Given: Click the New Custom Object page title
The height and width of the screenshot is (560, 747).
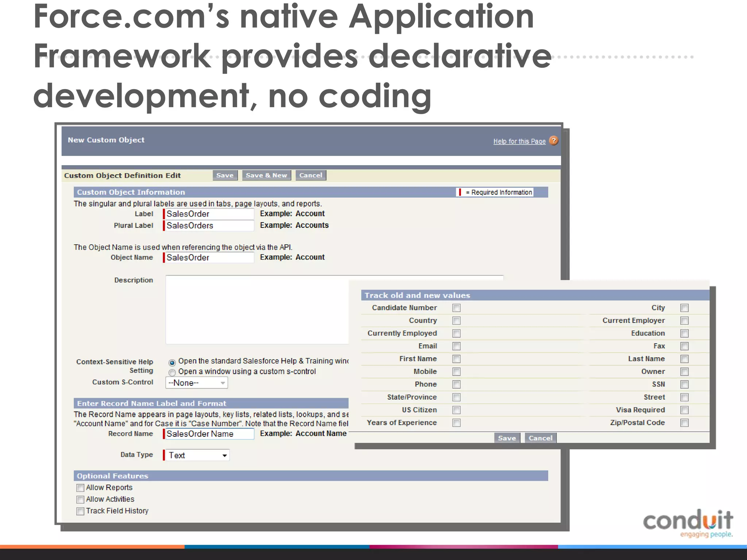Looking at the screenshot, I should click(x=106, y=140).
